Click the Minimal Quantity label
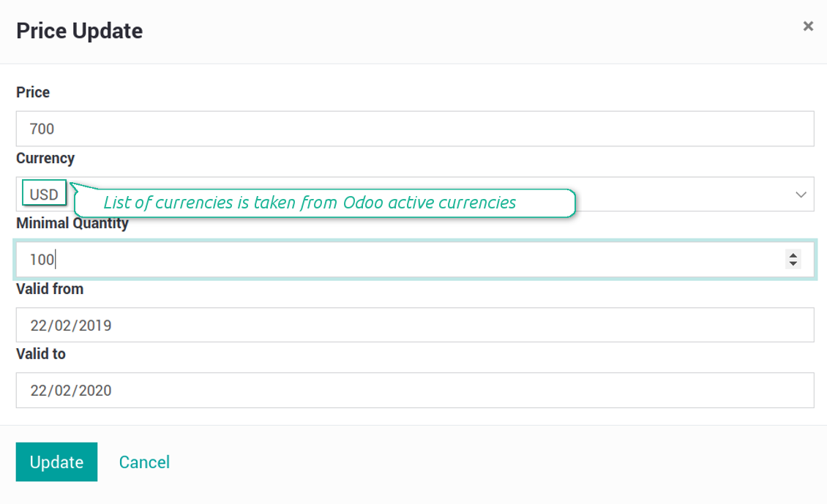Viewport: 827px width, 504px height. (72, 224)
